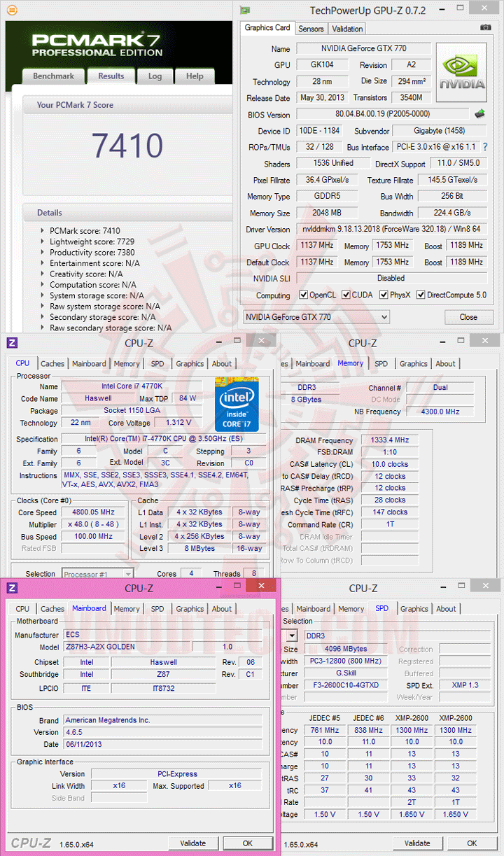Open the Processor #1 selection dropdown
The image size is (504, 856).
point(97,574)
